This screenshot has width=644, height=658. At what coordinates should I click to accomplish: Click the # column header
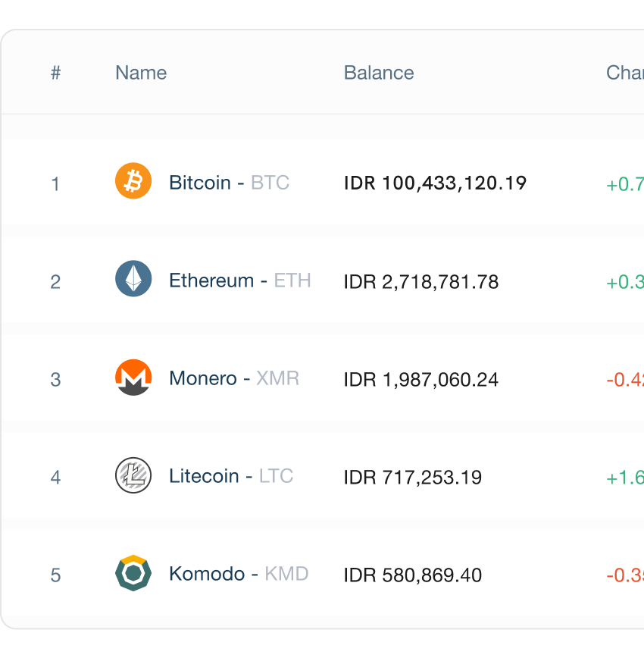[55, 73]
